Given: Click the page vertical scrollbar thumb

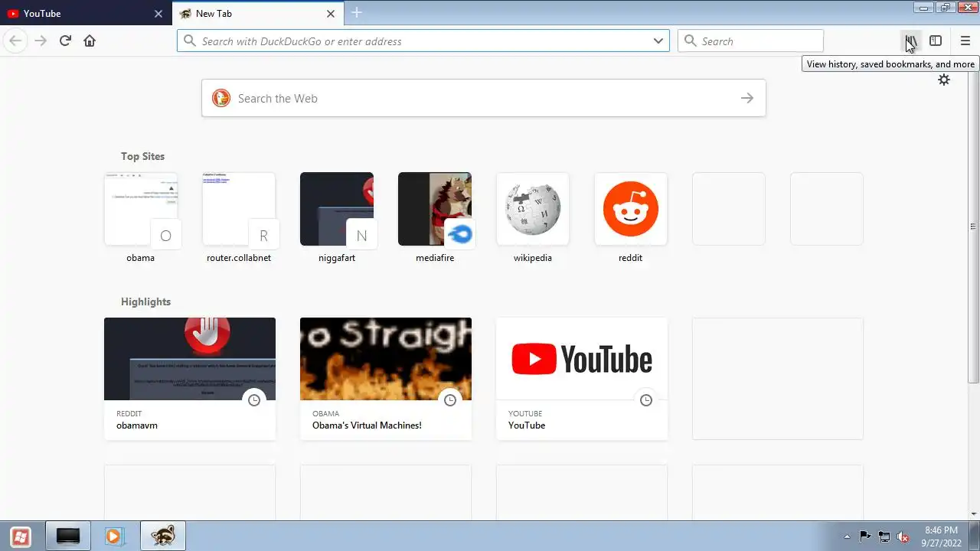Looking at the screenshot, I should click(x=973, y=226).
